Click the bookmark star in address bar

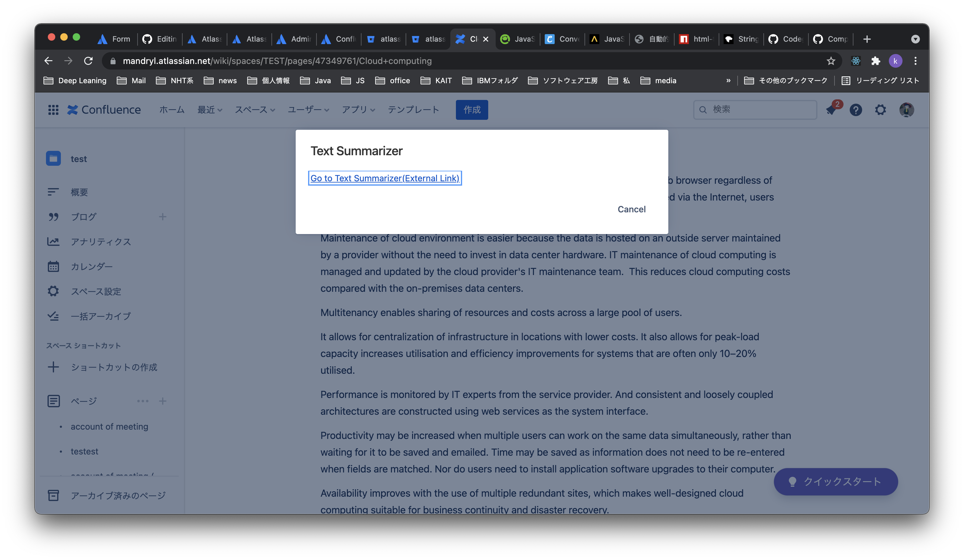[x=830, y=61]
